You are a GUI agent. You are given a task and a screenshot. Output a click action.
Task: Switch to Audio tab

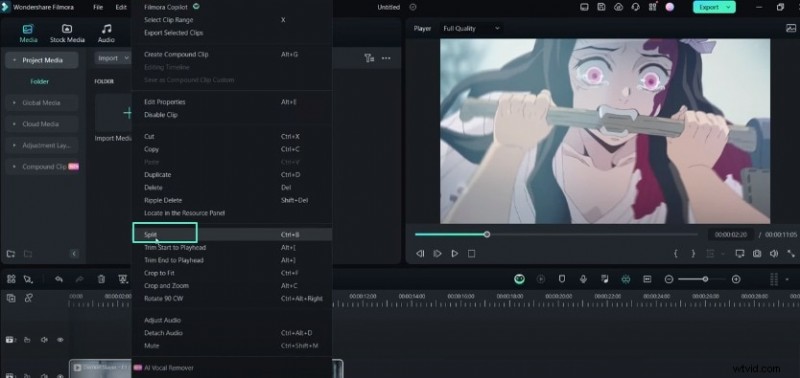pos(106,34)
